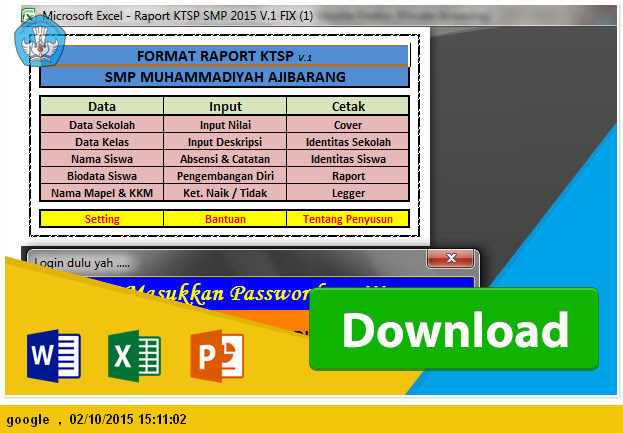Select Nama Siswa in Data column

[x=102, y=159]
